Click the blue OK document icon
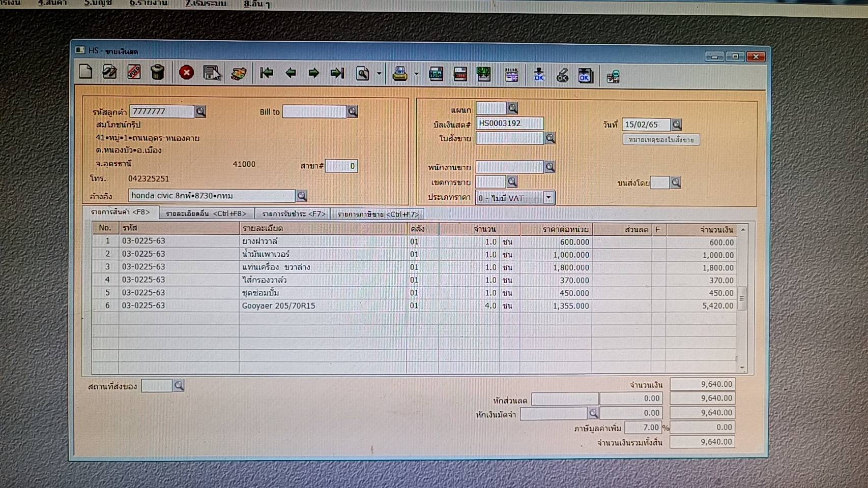The image size is (868, 488). click(585, 76)
